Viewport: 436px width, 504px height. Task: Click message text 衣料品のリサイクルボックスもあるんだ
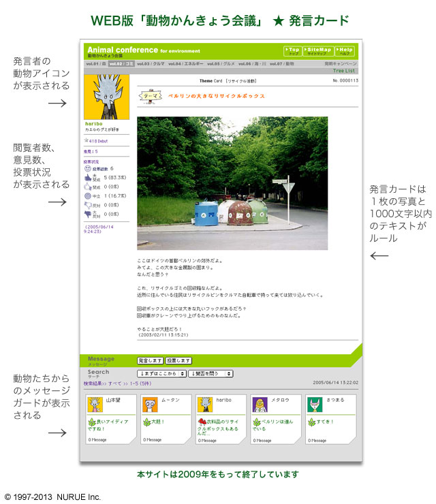(x=218, y=428)
